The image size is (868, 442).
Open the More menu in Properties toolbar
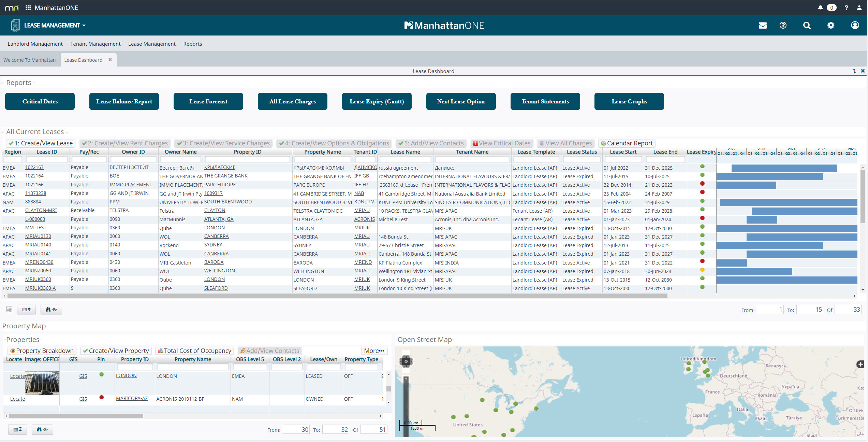pyautogui.click(x=374, y=351)
